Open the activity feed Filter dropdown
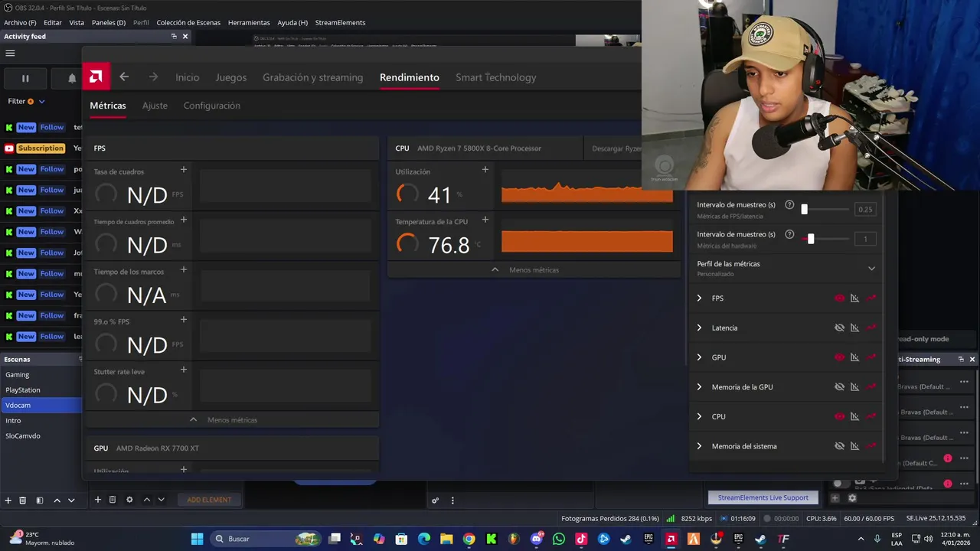The width and height of the screenshot is (980, 551). coord(26,101)
